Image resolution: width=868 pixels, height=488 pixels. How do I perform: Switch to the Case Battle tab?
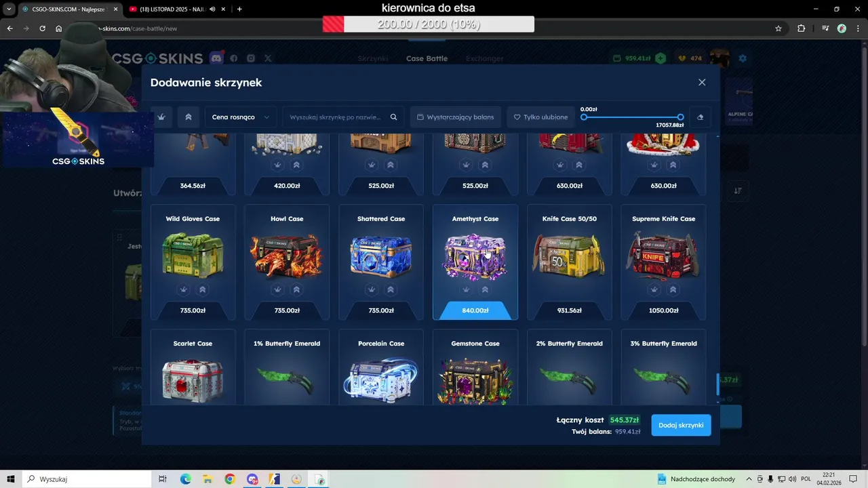(x=427, y=58)
